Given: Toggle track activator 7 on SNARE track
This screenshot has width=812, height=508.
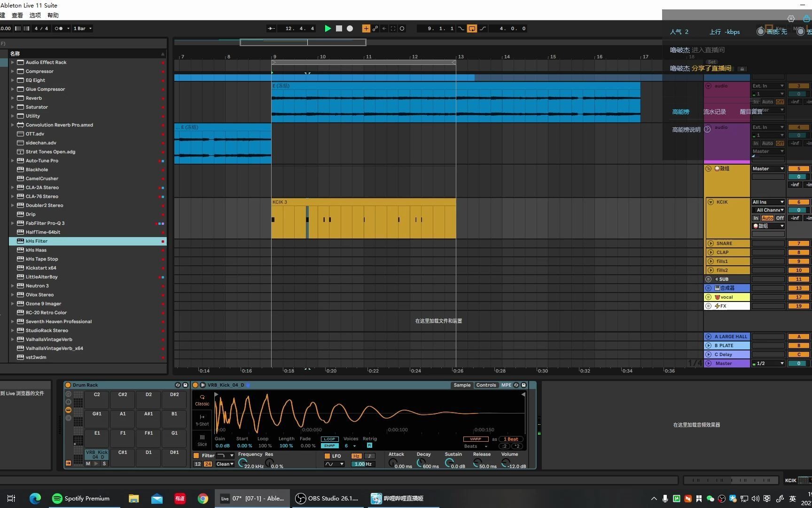Looking at the screenshot, I should [798, 244].
